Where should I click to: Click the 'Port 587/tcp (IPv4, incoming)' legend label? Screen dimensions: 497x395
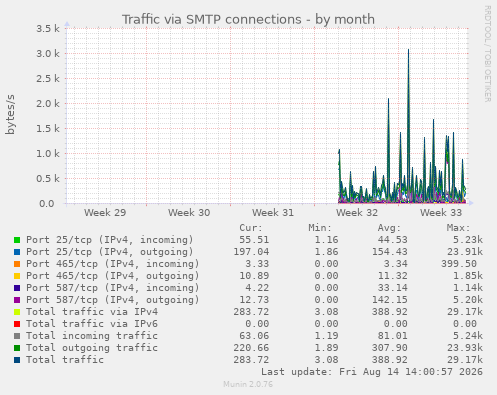pos(113,288)
